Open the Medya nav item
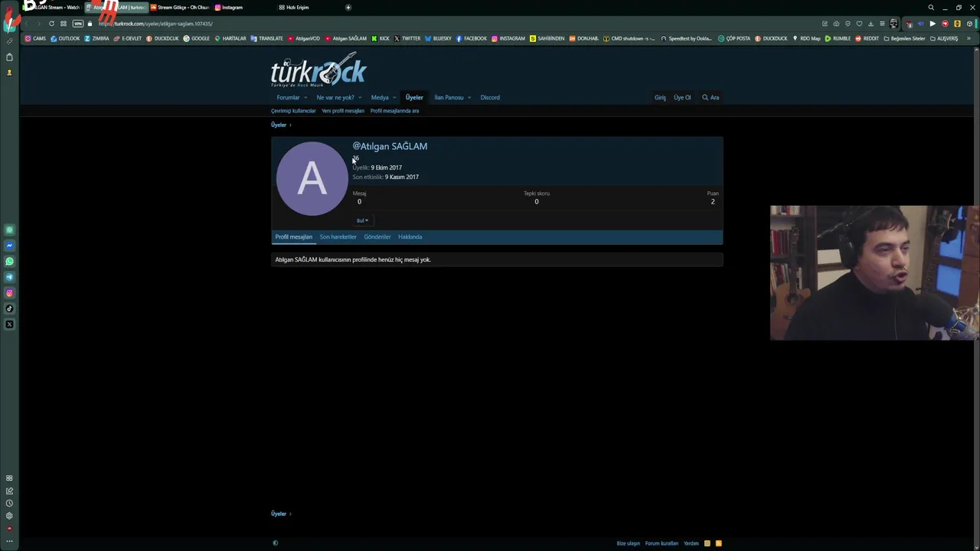This screenshot has width=980, height=551. pyautogui.click(x=380, y=98)
